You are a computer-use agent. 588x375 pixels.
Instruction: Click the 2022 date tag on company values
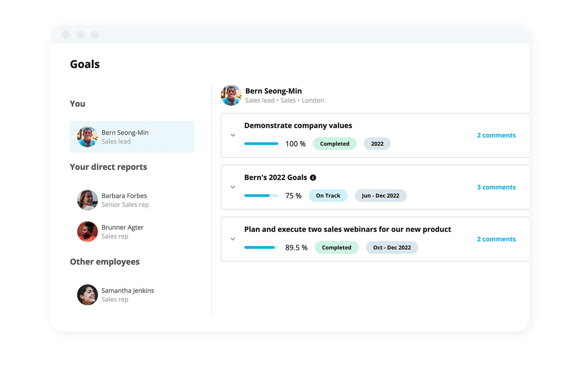point(377,143)
